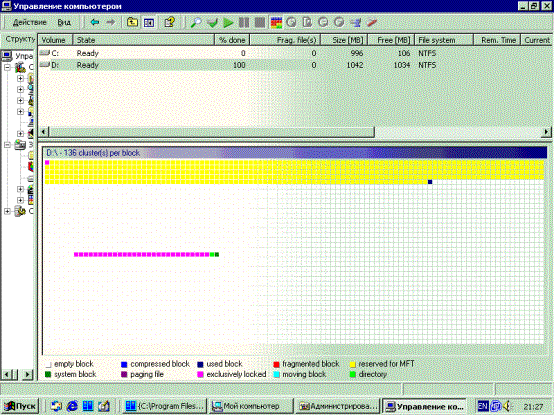Click the % done column header
Screen dimensions: 554x415
pyautogui.click(x=232, y=40)
